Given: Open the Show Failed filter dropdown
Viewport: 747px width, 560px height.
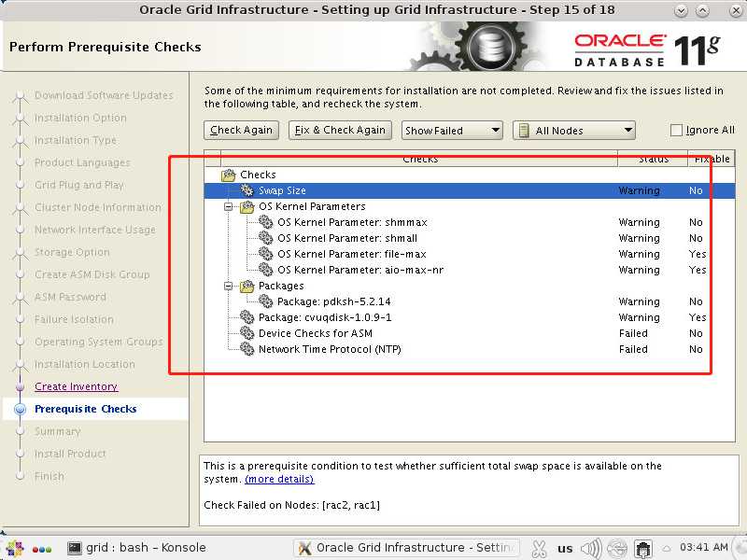Looking at the screenshot, I should coord(452,130).
